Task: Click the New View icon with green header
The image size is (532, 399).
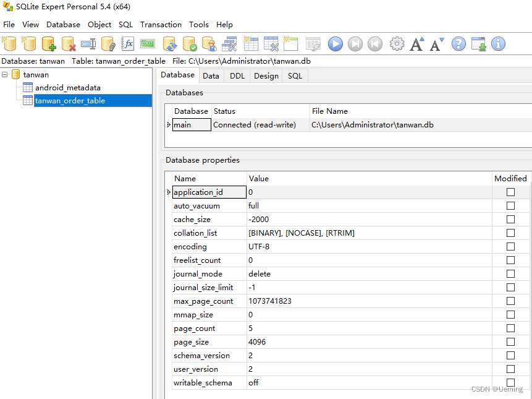Action: point(291,44)
